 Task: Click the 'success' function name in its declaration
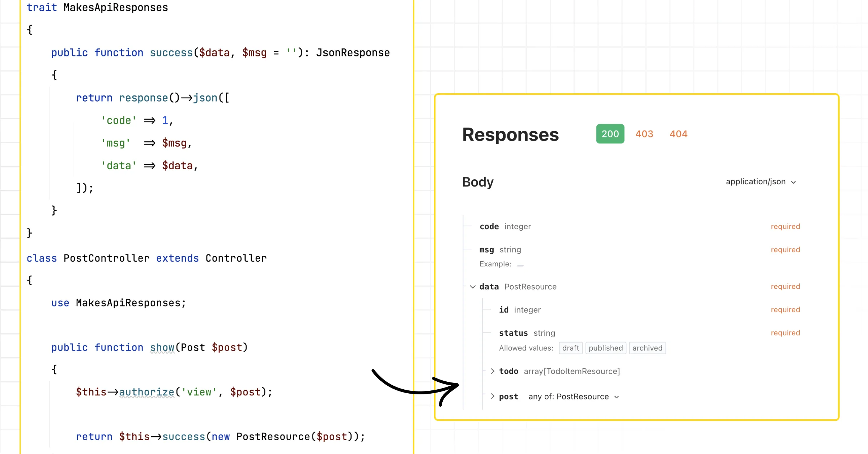pos(171,53)
